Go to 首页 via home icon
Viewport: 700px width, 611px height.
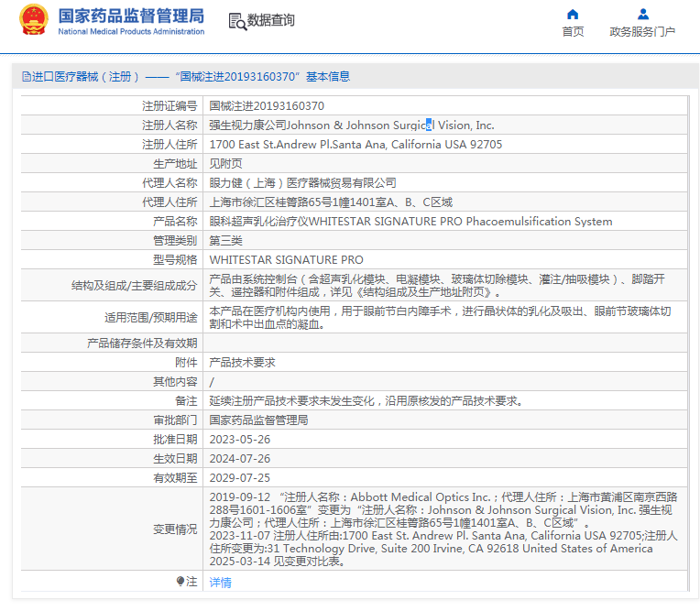[573, 15]
